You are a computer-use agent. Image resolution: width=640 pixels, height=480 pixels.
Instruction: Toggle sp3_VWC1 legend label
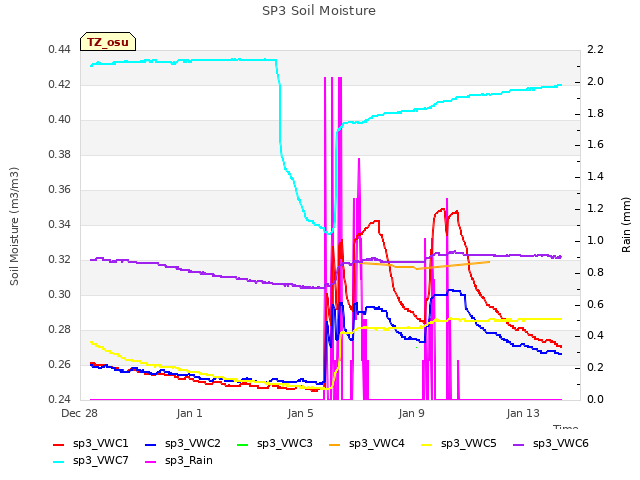coord(101,444)
